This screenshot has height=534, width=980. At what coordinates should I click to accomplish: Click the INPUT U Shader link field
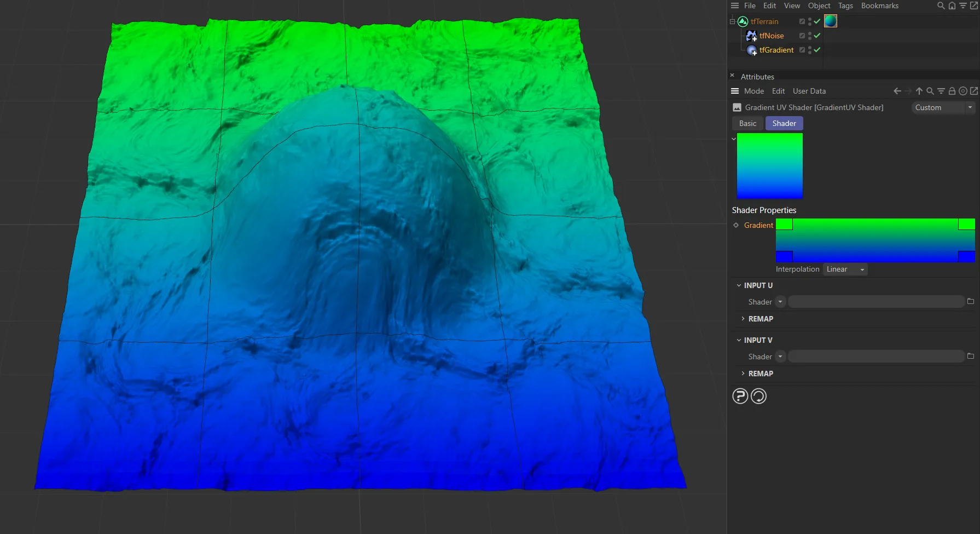click(x=875, y=302)
